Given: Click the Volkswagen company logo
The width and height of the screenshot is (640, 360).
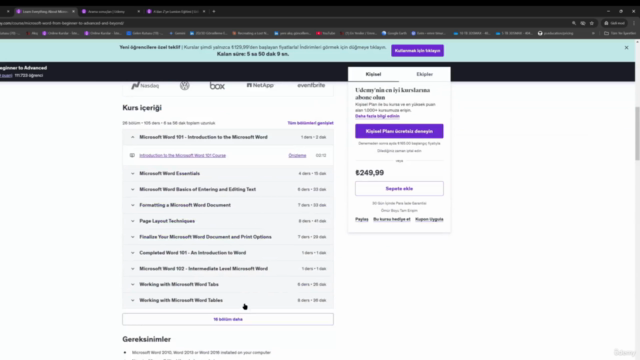Looking at the screenshot, I should [x=184, y=86].
